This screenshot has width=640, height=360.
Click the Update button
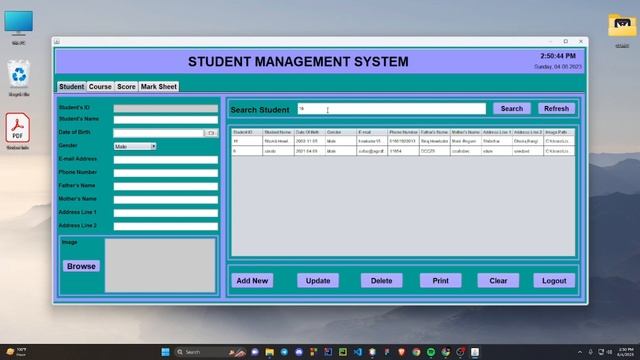click(318, 281)
